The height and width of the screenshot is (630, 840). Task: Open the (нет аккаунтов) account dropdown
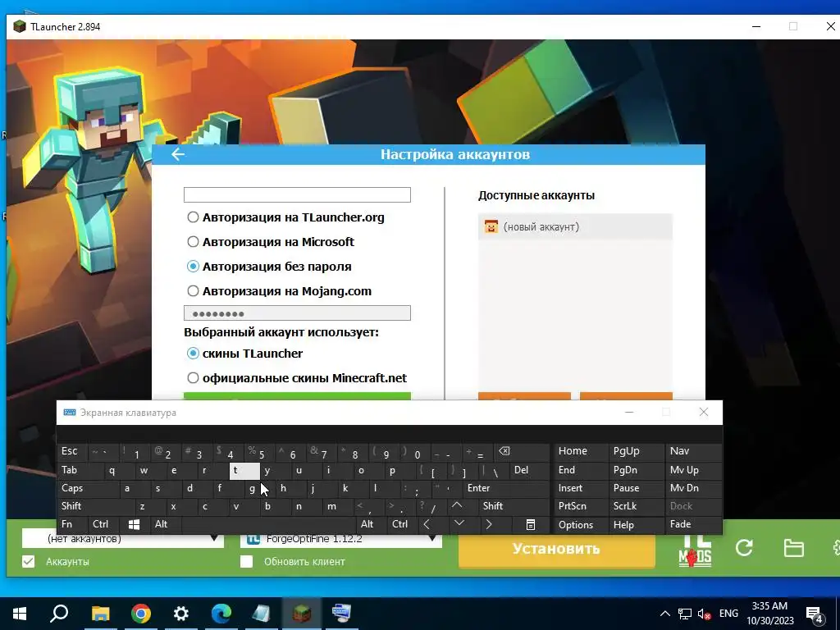pos(123,539)
